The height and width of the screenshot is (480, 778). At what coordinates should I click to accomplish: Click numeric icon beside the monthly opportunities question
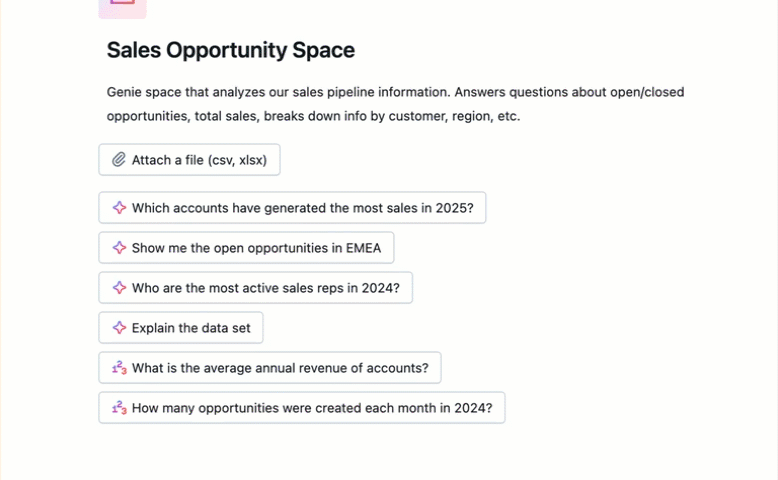(119, 408)
